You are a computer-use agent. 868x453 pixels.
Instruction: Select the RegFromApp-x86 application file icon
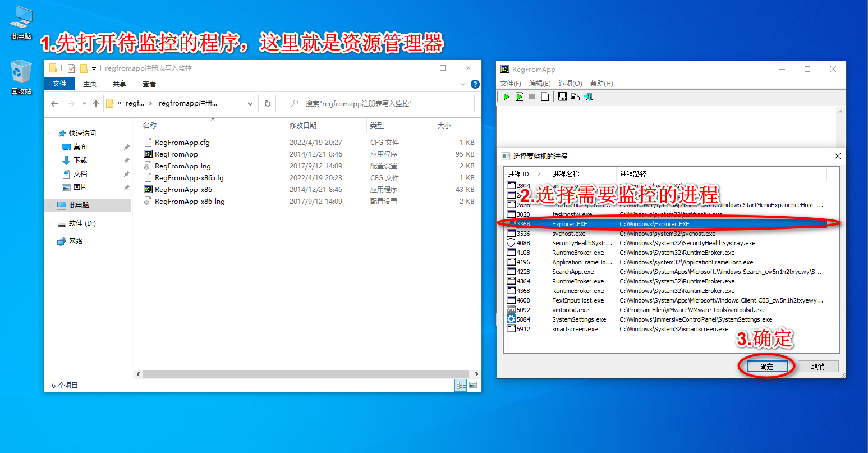(148, 190)
